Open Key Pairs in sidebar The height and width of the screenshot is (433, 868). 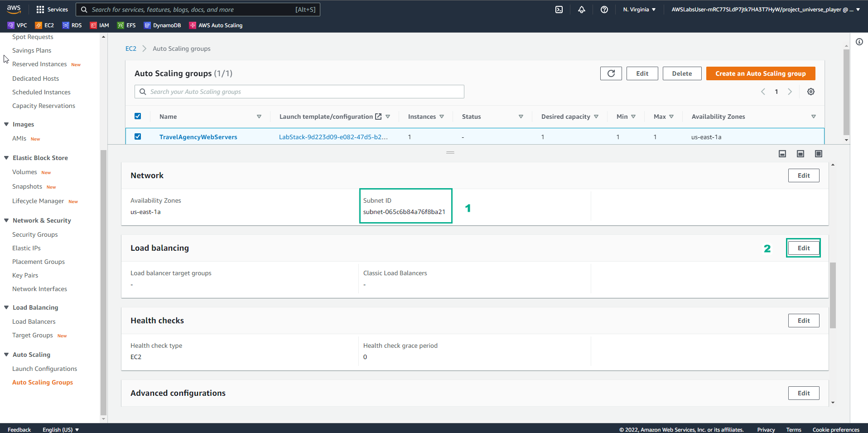[x=25, y=275]
